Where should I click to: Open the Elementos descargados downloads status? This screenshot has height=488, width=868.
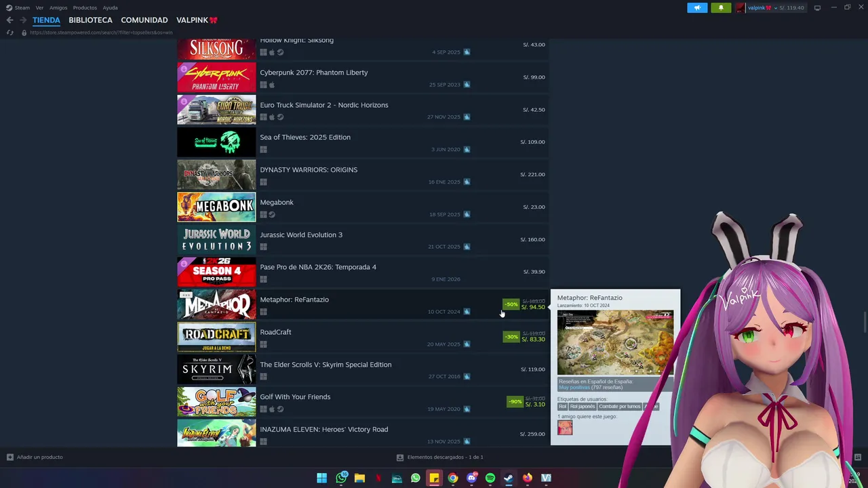point(440,457)
